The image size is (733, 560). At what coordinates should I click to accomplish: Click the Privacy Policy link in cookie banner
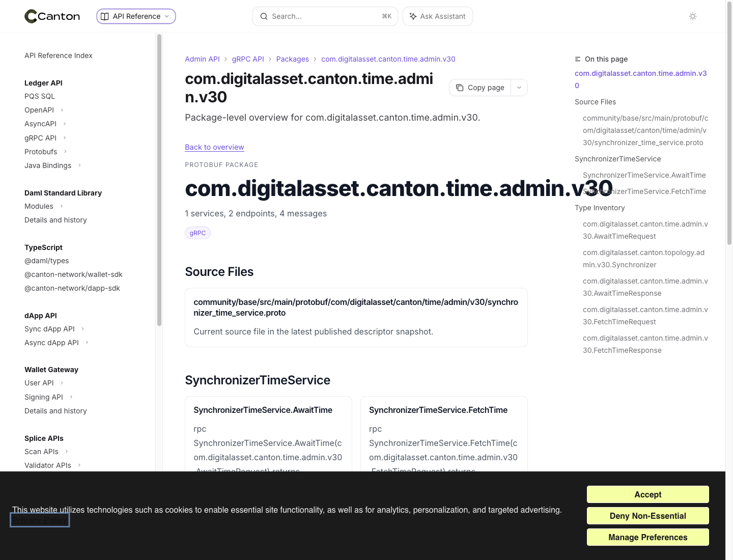(40, 520)
